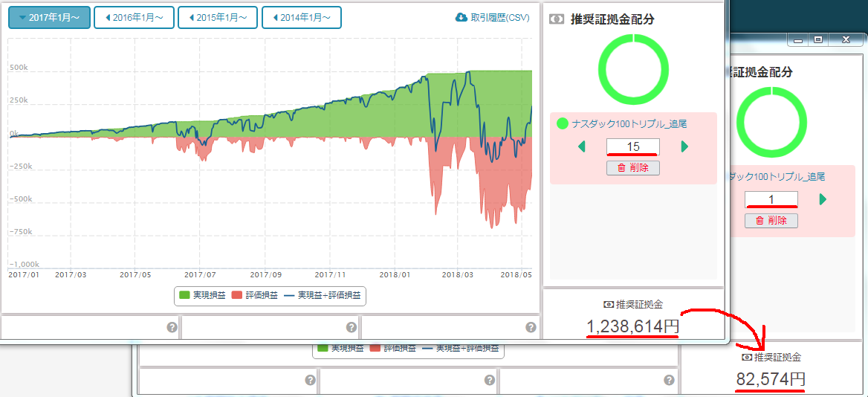Click the quantity input field showing 15
Viewport: 868px width, 397px height.
633,147
